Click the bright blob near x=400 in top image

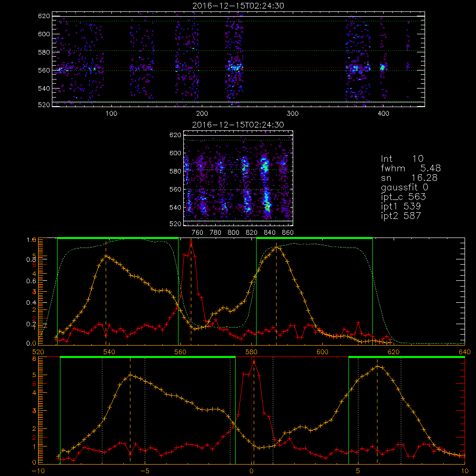[383, 68]
